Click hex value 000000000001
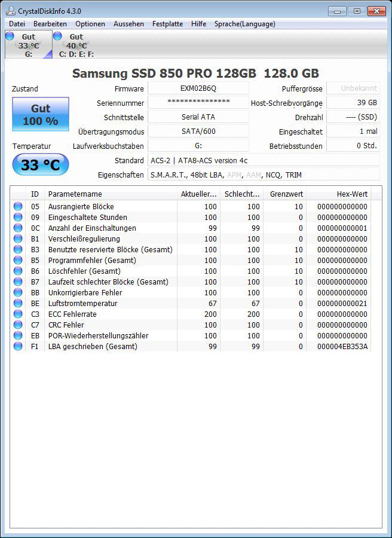 pyautogui.click(x=342, y=228)
